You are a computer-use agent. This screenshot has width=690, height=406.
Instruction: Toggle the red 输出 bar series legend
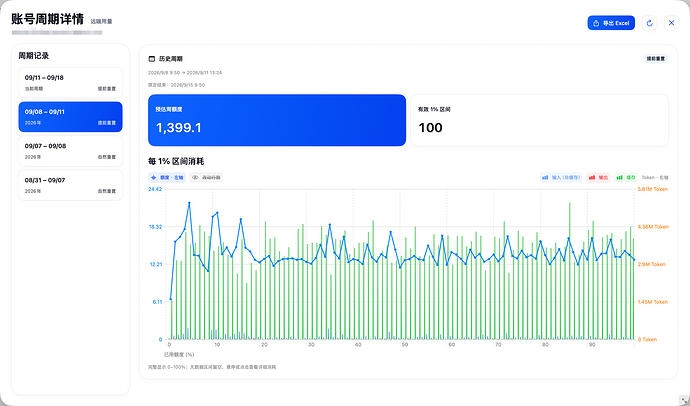click(x=598, y=178)
